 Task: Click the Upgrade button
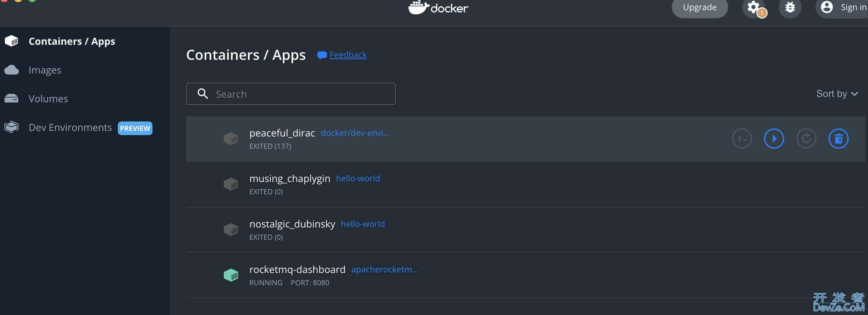click(700, 7)
